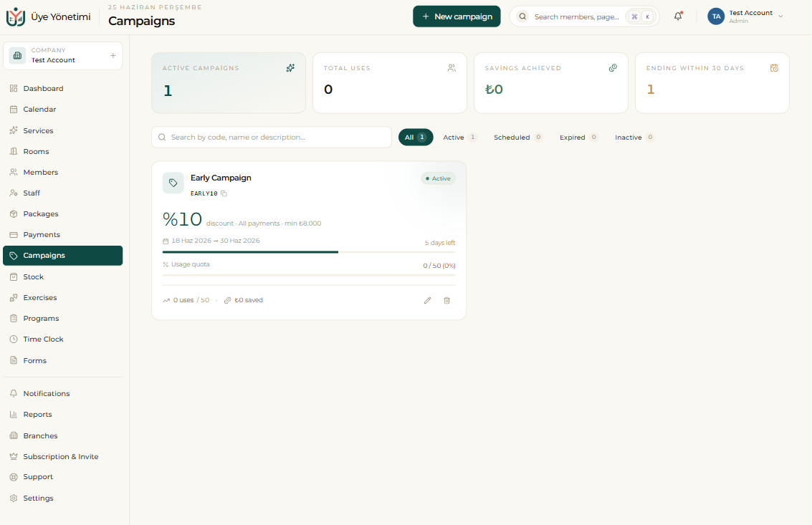Go to Services page
Viewport: 812px width, 525px height.
62,130
